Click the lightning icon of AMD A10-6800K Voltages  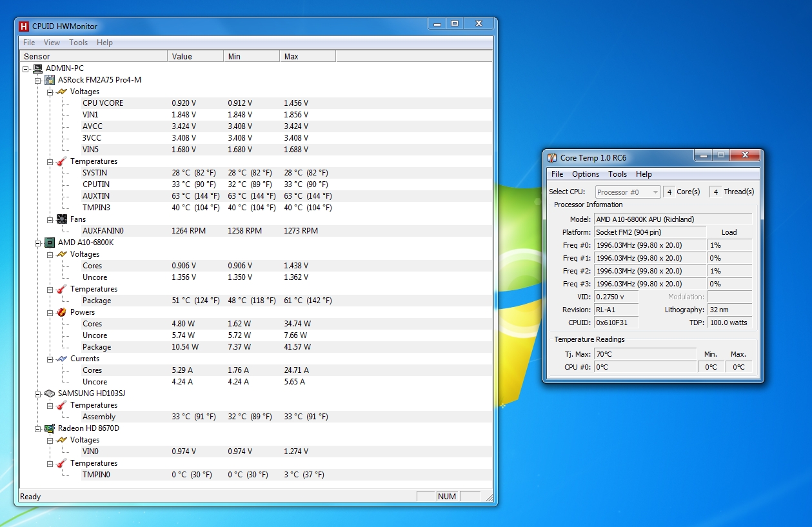62,254
